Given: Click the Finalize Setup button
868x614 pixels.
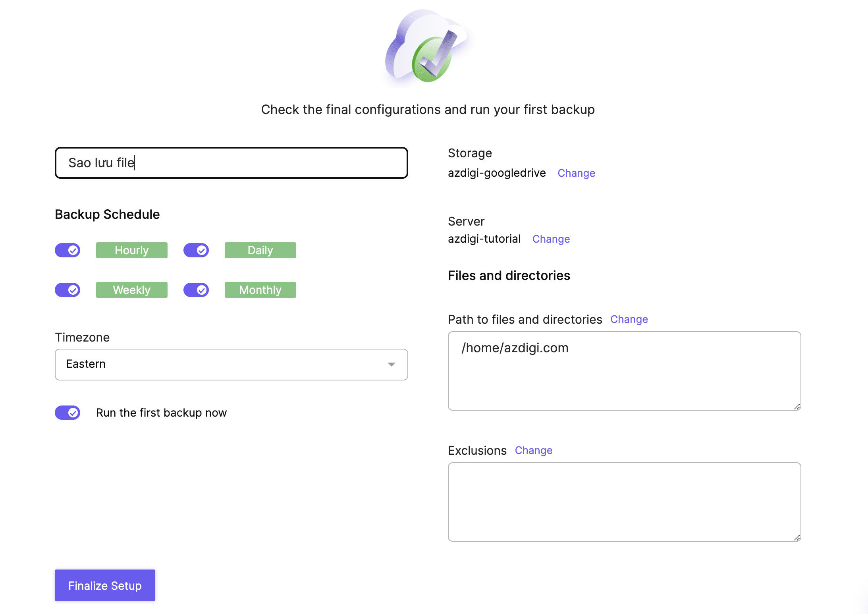Looking at the screenshot, I should pos(105,585).
